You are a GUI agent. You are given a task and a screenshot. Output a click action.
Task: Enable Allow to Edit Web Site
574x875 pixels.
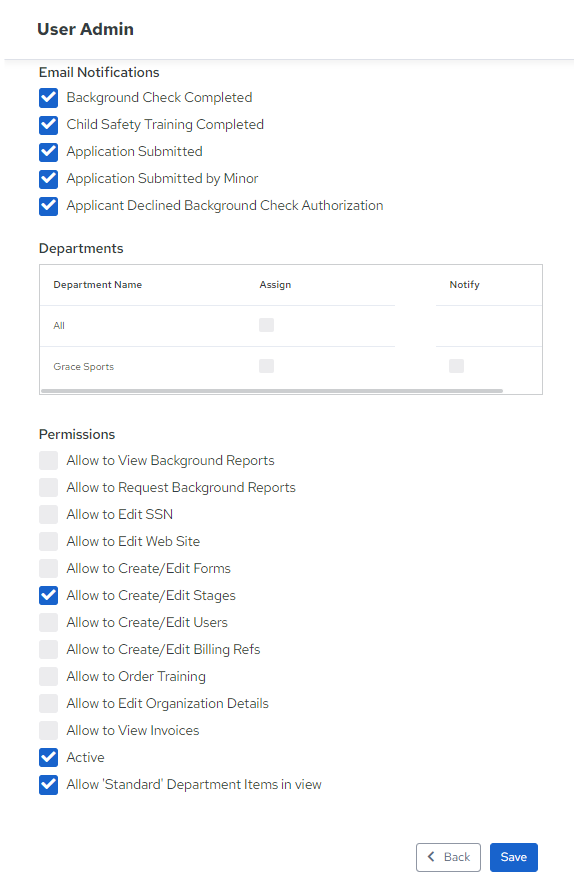tap(49, 541)
